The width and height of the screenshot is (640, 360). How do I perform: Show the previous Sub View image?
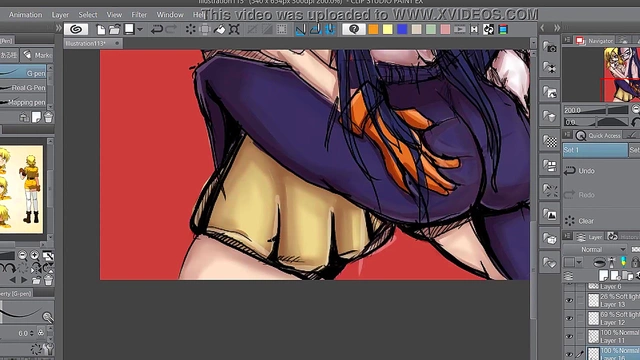pos(12,280)
